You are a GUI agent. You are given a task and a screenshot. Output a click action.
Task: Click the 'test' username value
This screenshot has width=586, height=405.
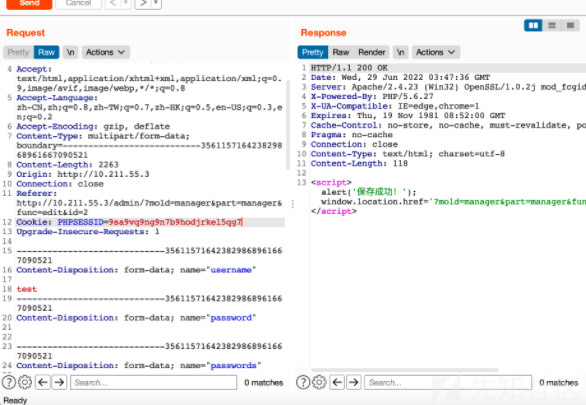[x=27, y=289]
